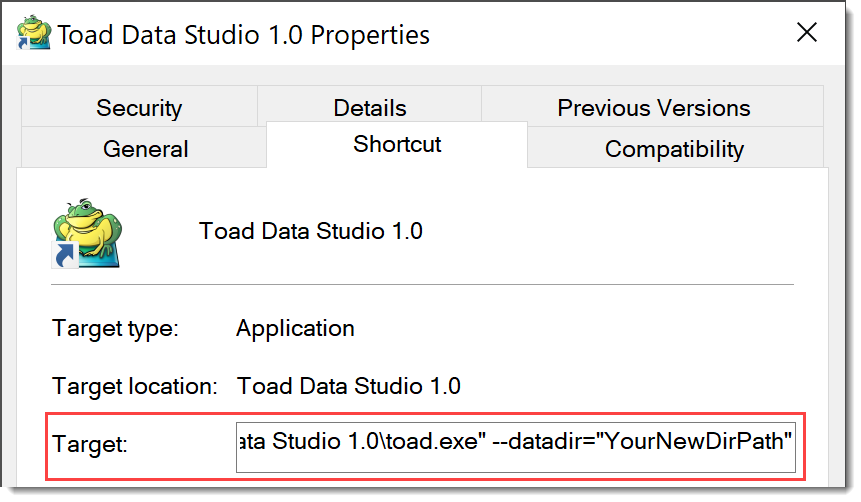This screenshot has width=861, height=502.
Task: Click the window title "Toad Data Studio 1.0 Properties"
Action: point(243,36)
